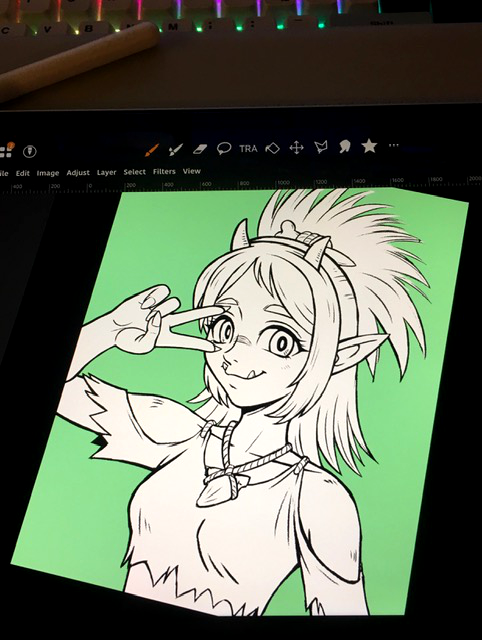Screen dimensions: 482x640
Task: Open the View menu
Action: pyautogui.click(x=191, y=171)
